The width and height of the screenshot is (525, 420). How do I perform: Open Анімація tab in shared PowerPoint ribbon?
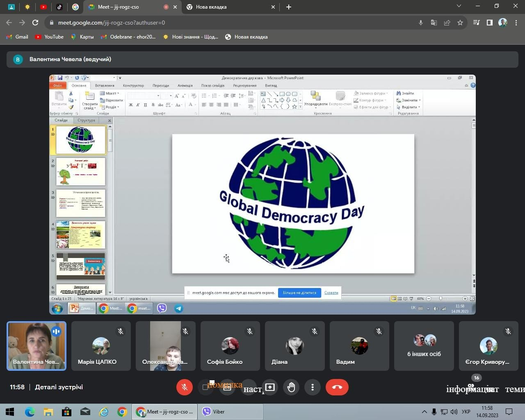pos(185,86)
